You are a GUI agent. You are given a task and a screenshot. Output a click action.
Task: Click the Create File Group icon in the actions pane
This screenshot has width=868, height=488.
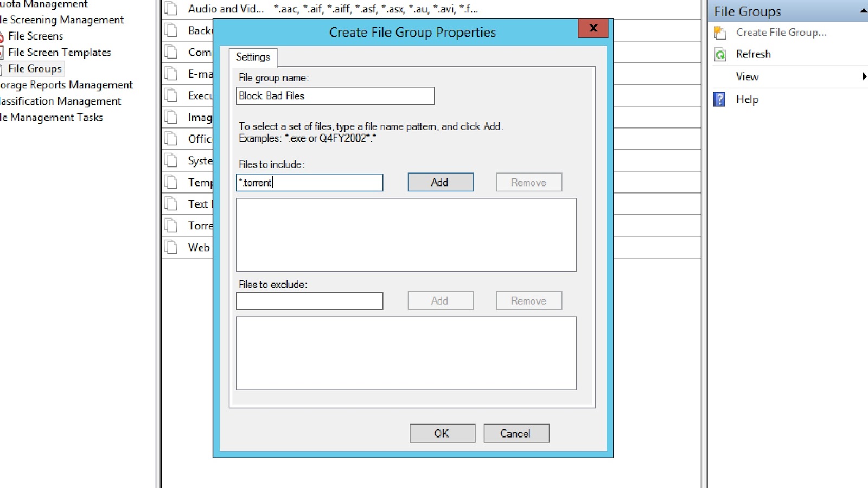tap(720, 33)
